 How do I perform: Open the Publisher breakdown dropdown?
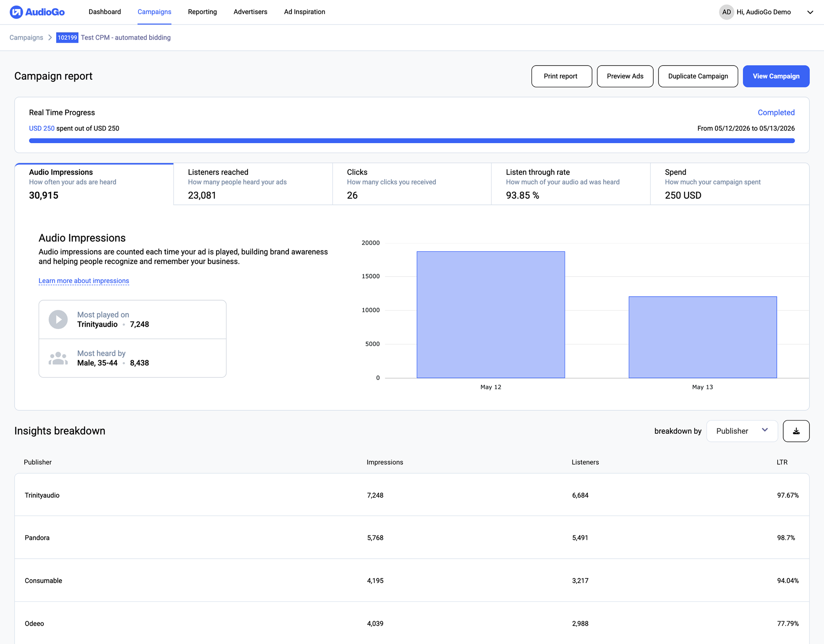coord(742,431)
